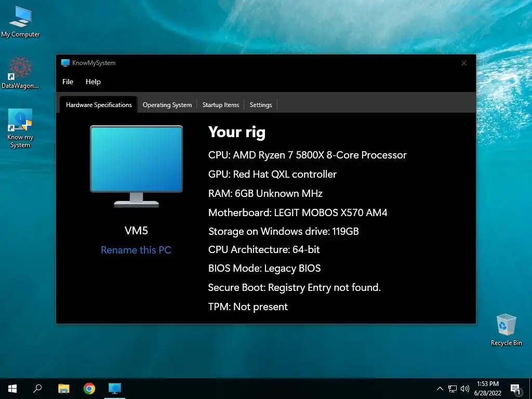Screen dimensions: 532x399
Task: Click the Motherboard: LEGIT MOBOS X570 line
Action: (x=298, y=212)
